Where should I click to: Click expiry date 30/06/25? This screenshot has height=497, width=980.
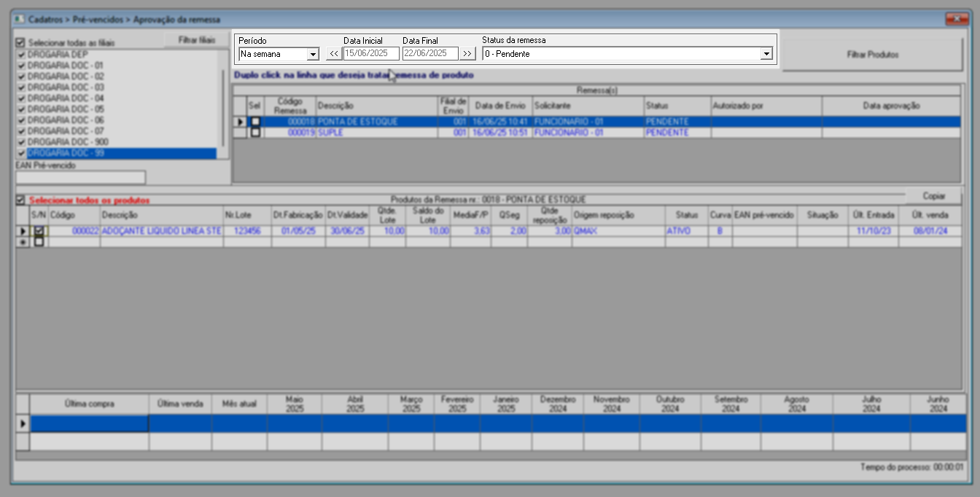point(347,231)
